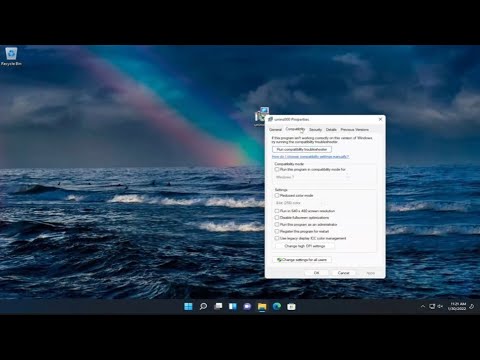This screenshot has width=480, height=360.
Task: Show hidden system tray icons chevron
Action: pyautogui.click(x=423, y=306)
